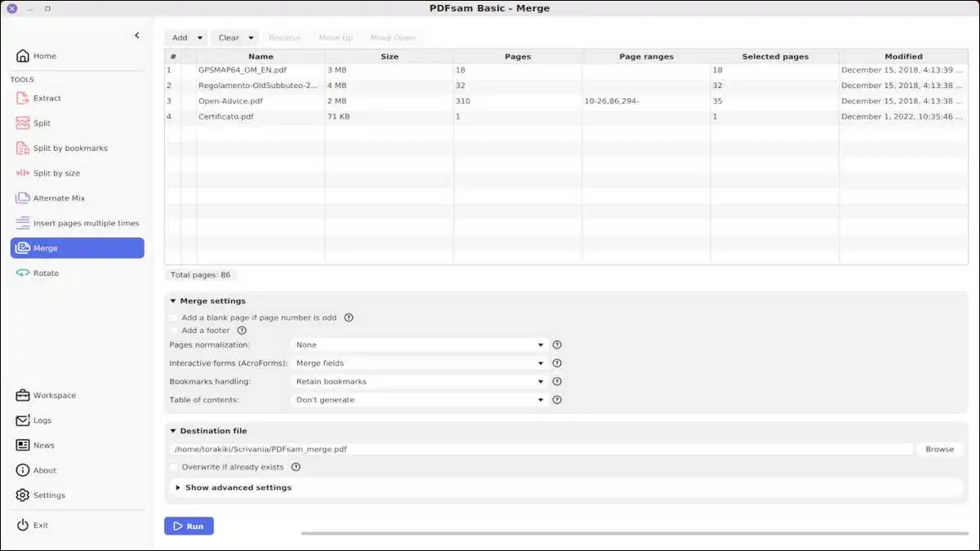
Task: Open the Settings gear icon
Action: point(22,495)
